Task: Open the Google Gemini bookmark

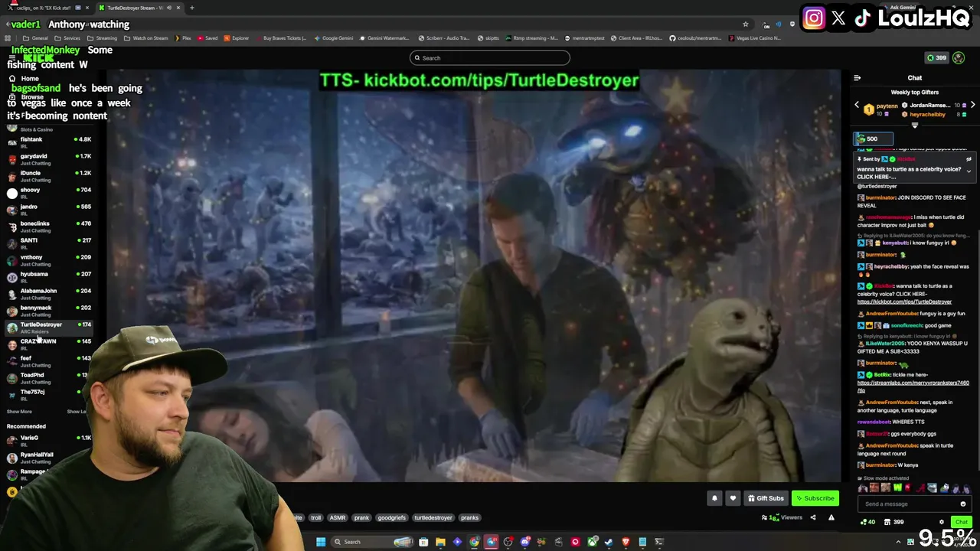Action: point(333,38)
